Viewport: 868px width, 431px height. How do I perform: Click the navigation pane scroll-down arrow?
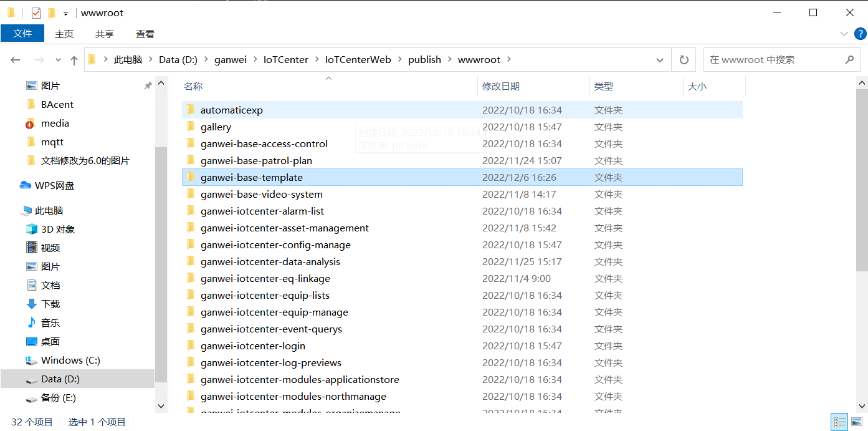pyautogui.click(x=161, y=406)
